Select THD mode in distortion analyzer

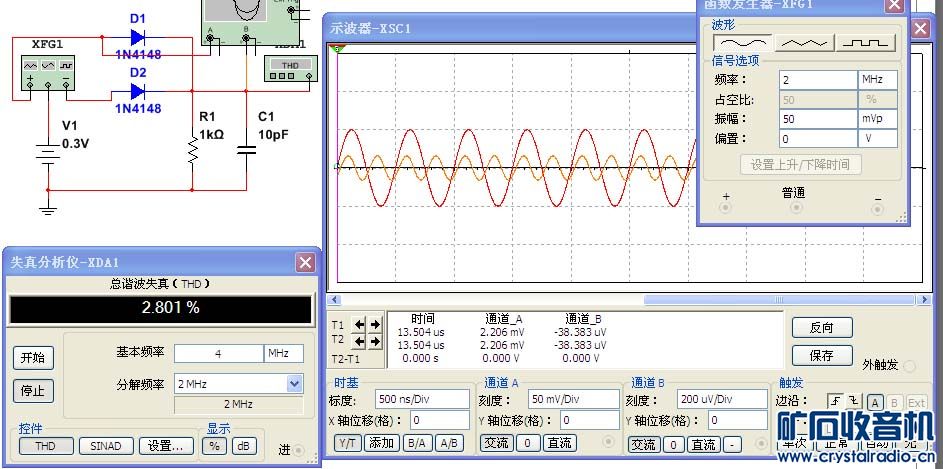click(x=46, y=446)
